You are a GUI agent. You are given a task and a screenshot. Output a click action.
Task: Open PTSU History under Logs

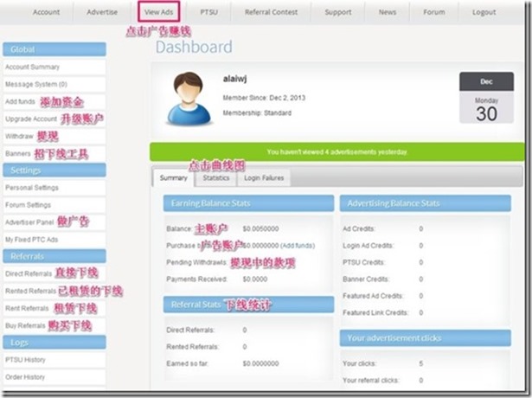25,359
